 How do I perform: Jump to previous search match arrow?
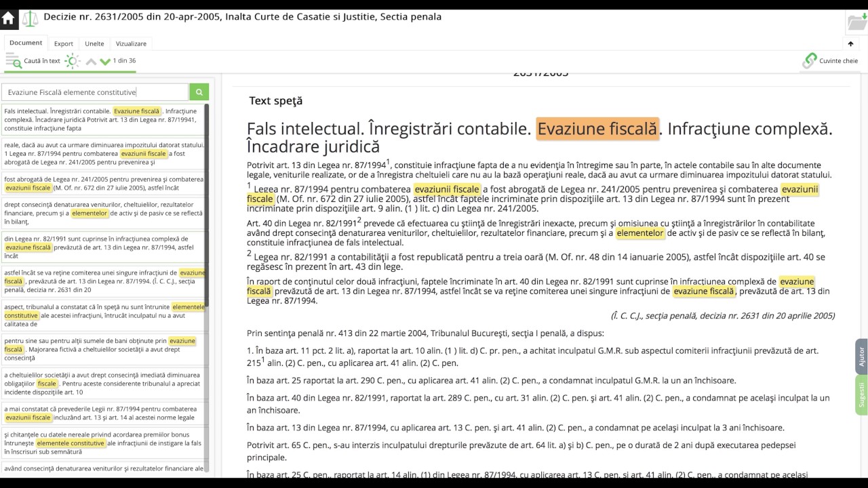tap(91, 62)
